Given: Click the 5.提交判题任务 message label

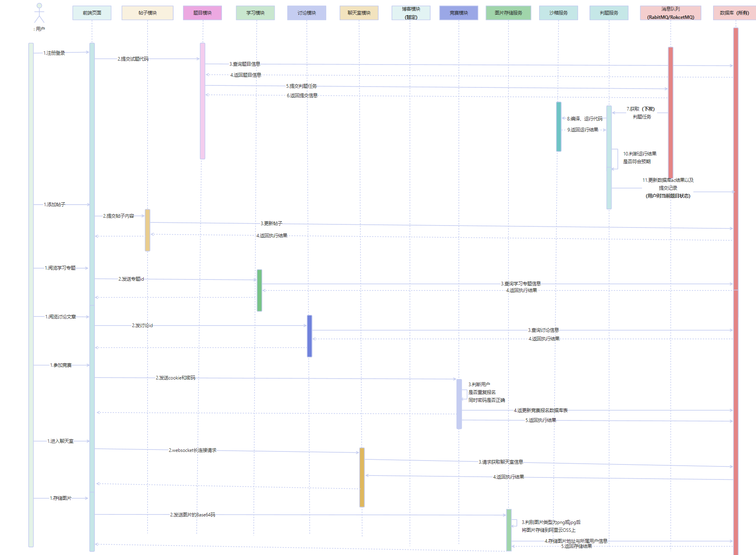Looking at the screenshot, I should tap(301, 86).
